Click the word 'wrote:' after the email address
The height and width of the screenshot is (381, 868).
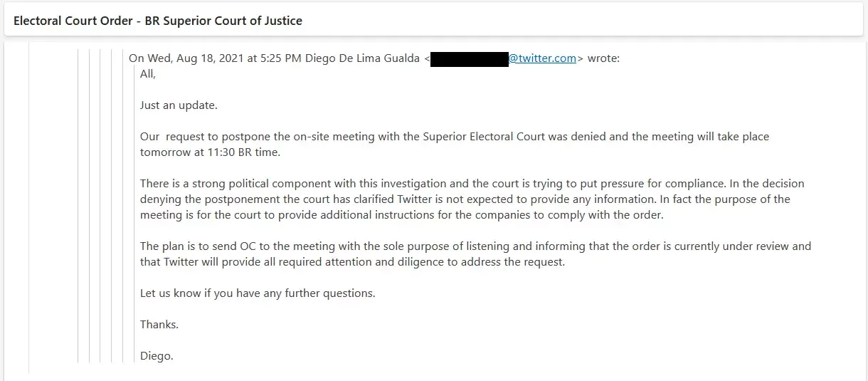coord(603,58)
